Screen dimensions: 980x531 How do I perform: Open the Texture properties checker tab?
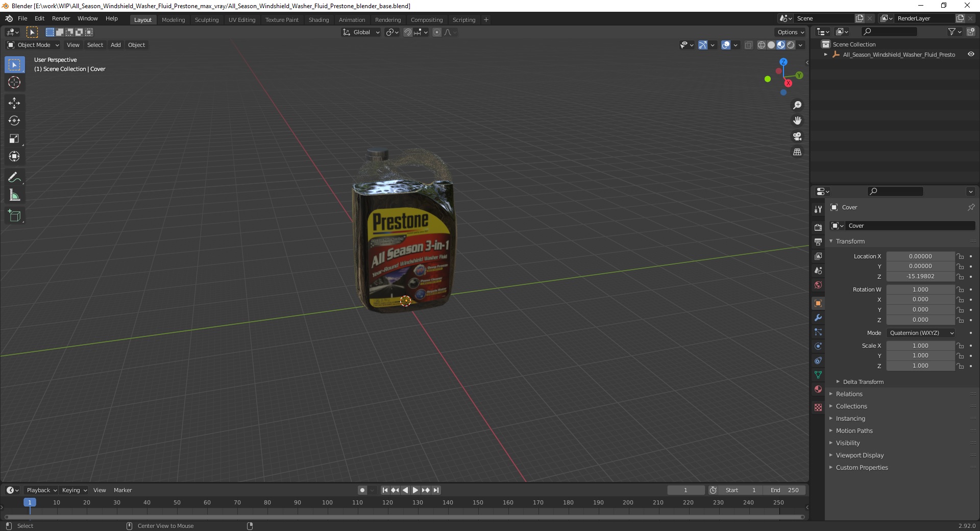pyautogui.click(x=818, y=407)
